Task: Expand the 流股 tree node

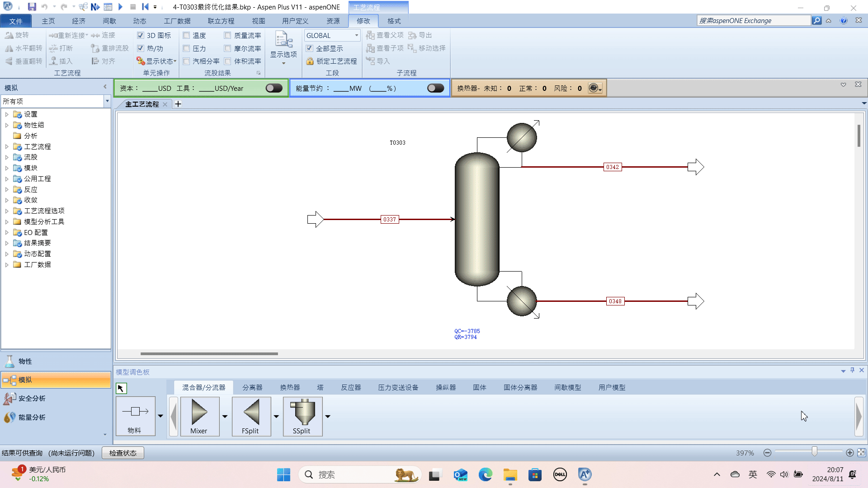Action: click(x=7, y=157)
